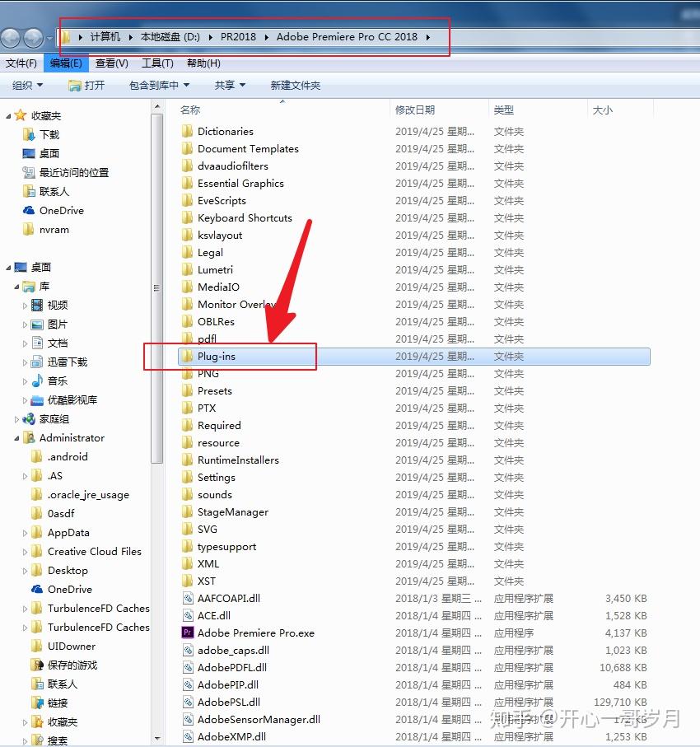Click the 下载 folder icon in Favorites

[29, 134]
